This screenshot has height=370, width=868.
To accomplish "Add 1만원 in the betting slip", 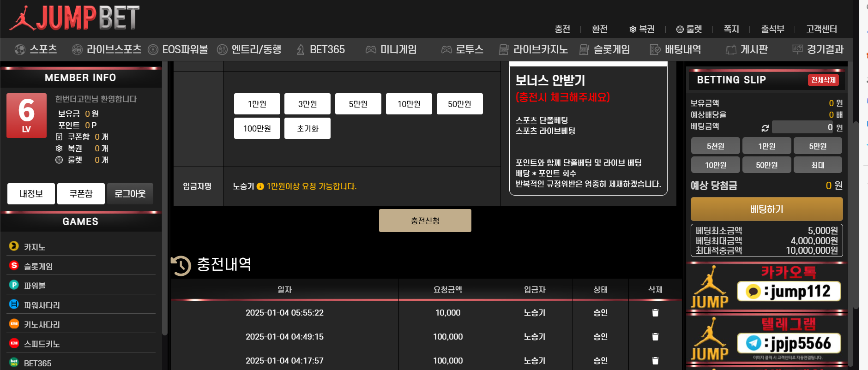I will pos(767,146).
